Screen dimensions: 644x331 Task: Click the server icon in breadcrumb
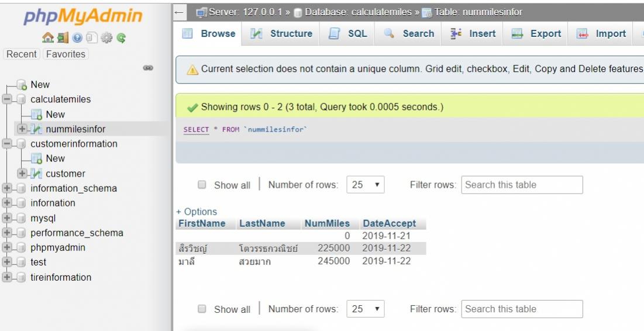(x=201, y=12)
